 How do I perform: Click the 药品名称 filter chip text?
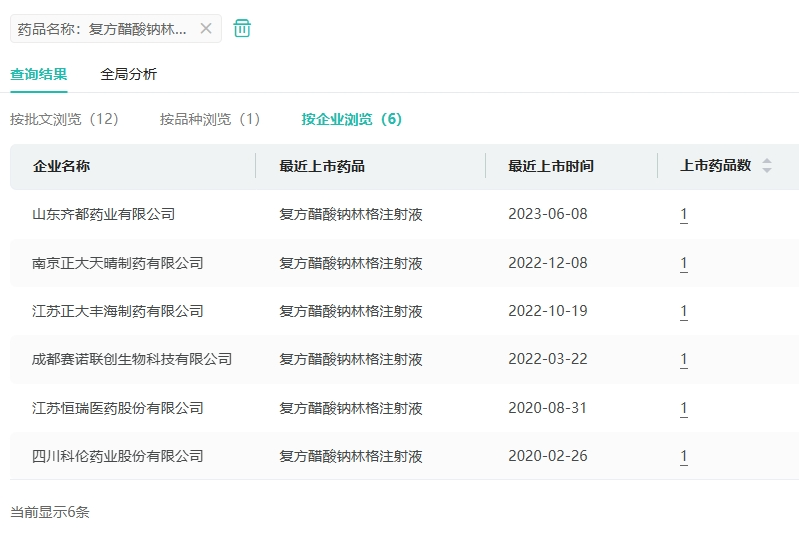(x=102, y=29)
